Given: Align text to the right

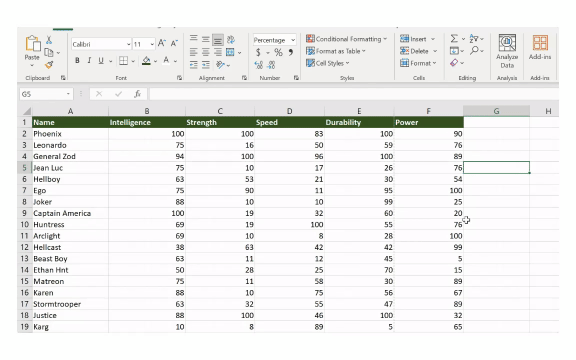Looking at the screenshot, I should pos(218,52).
